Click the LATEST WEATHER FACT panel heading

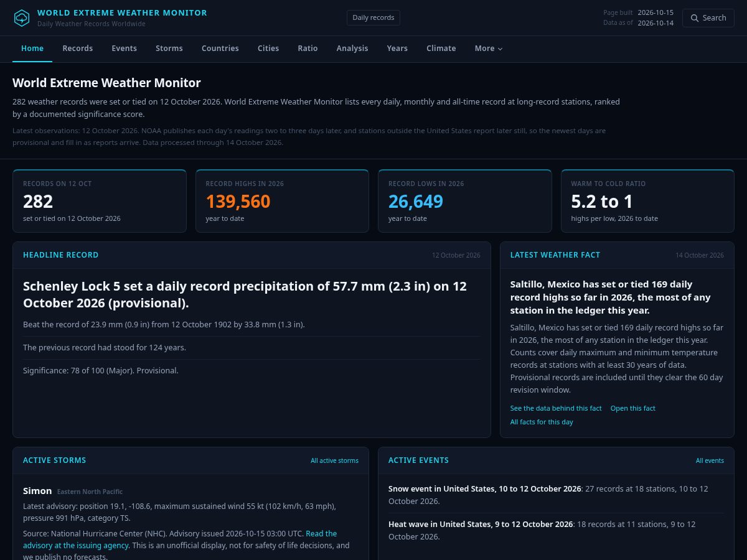pos(555,255)
